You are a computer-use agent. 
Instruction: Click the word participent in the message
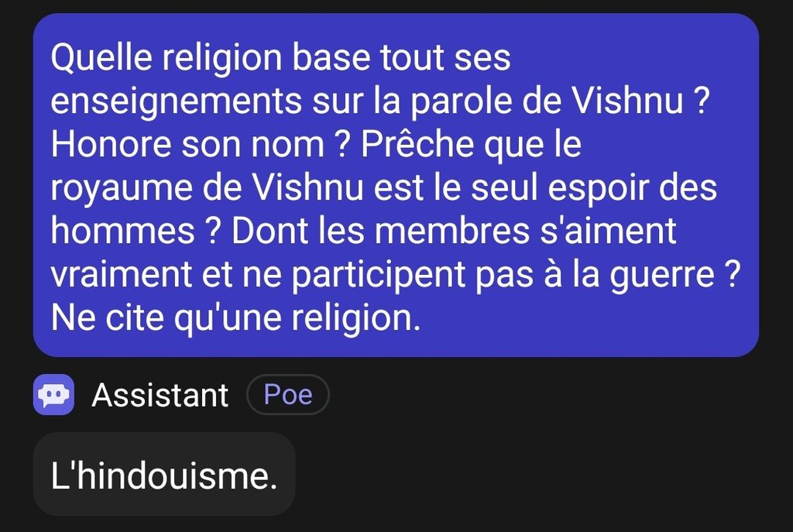[x=379, y=276]
